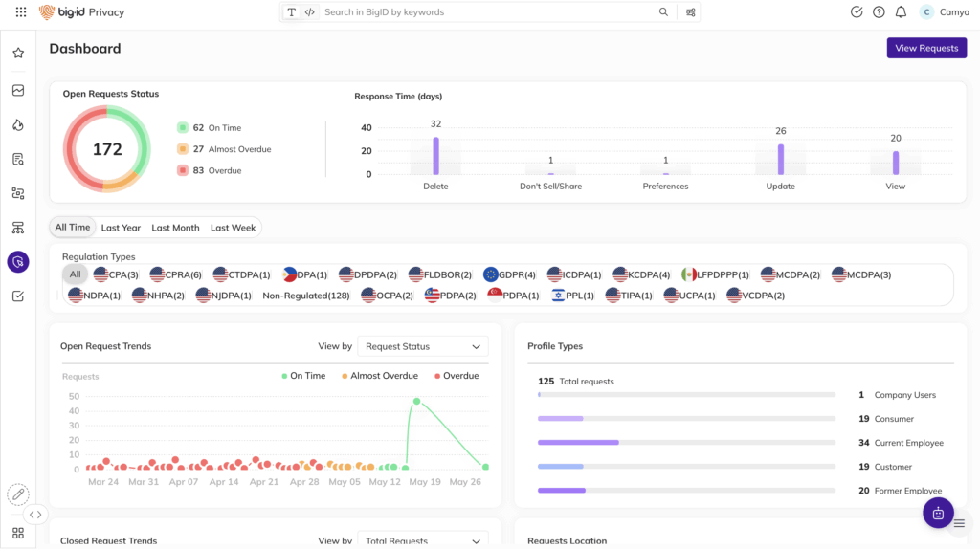980x549 pixels.
Task: Click the favorites star sidebar icon
Action: click(18, 54)
